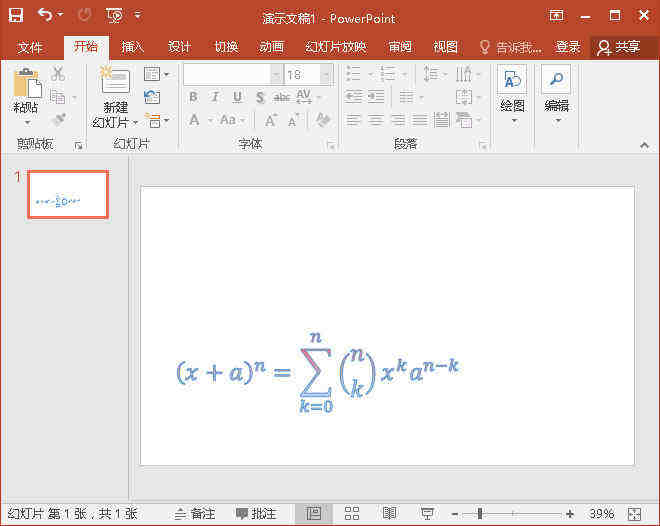This screenshot has height=526, width=660.
Task: Click the Numbering list icon
Action: [388, 74]
